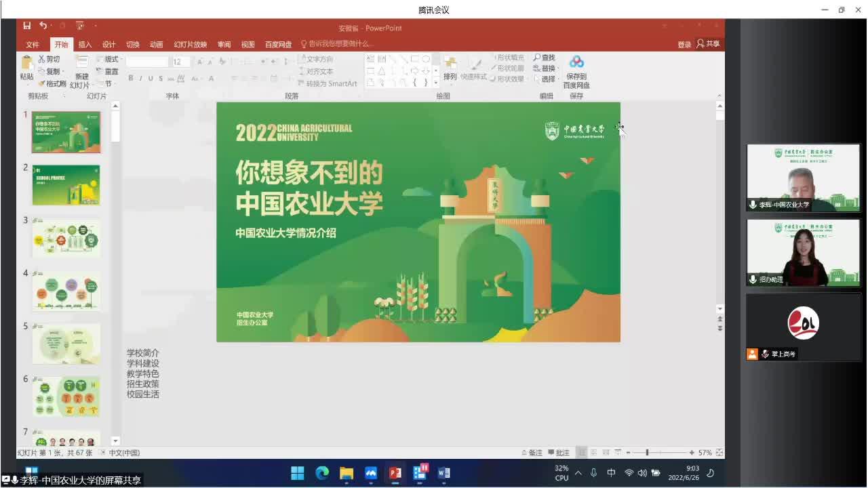
Task: Switch to Normal view in status bar
Action: click(x=582, y=453)
